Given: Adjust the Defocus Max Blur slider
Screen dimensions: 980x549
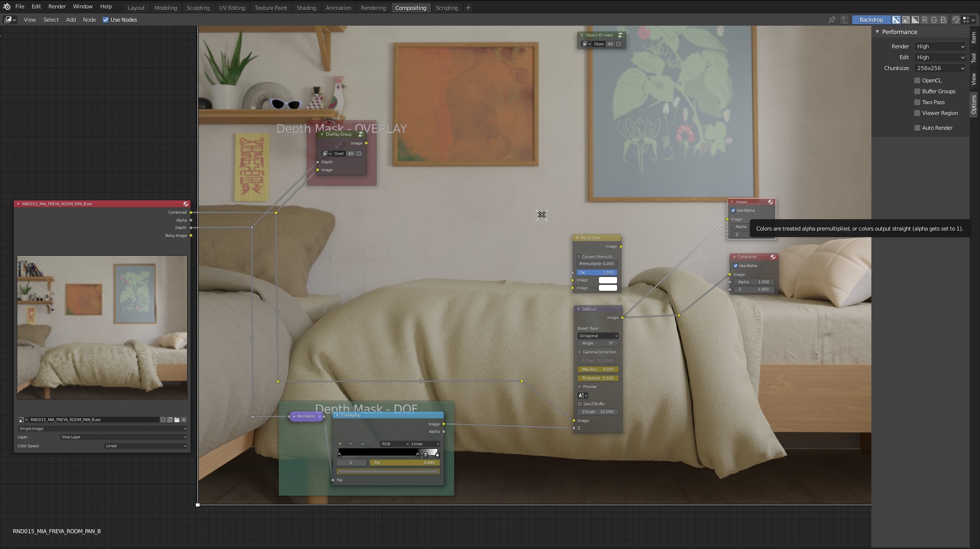Looking at the screenshot, I should point(597,369).
